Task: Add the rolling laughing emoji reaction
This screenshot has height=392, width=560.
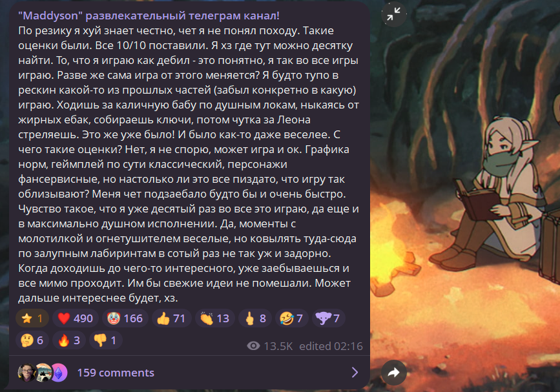Action: pos(291,318)
